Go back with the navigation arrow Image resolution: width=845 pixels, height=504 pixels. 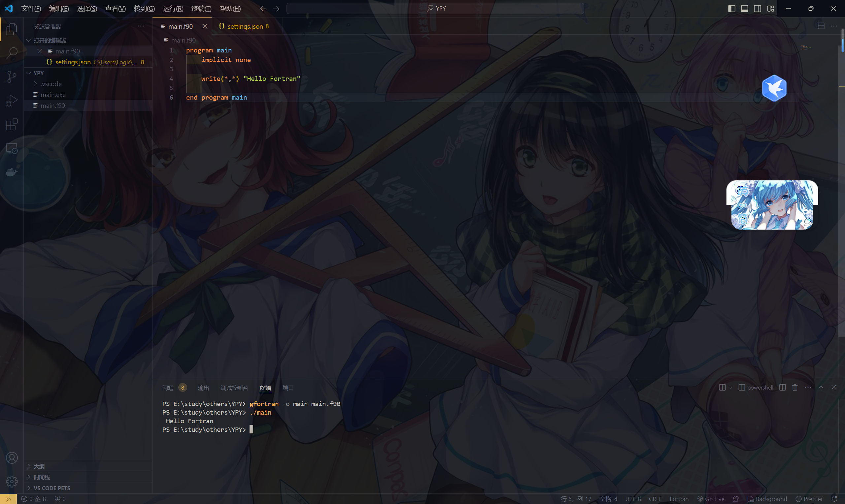[263, 9]
